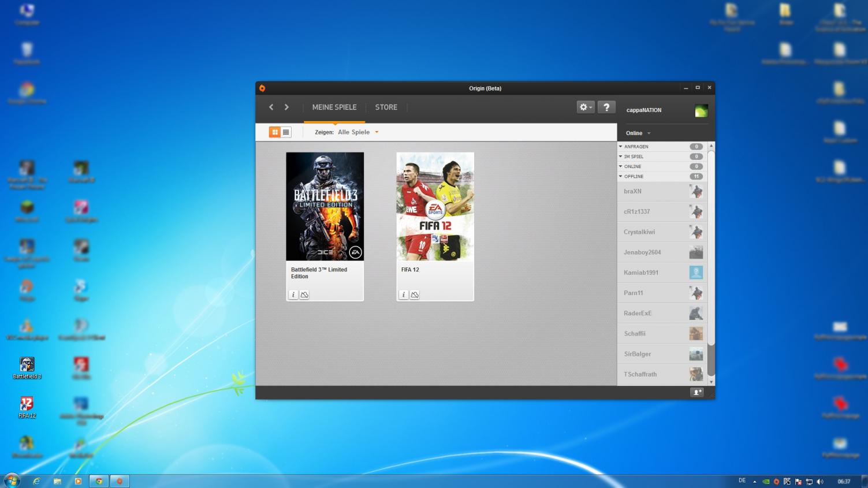Click the help question mark icon
This screenshot has height=488, width=868.
click(606, 107)
